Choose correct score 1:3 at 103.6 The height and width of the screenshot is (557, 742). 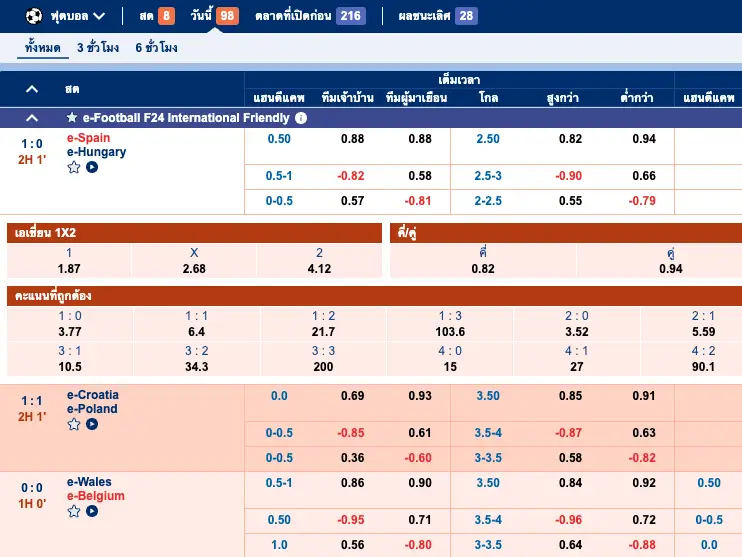[x=450, y=324]
